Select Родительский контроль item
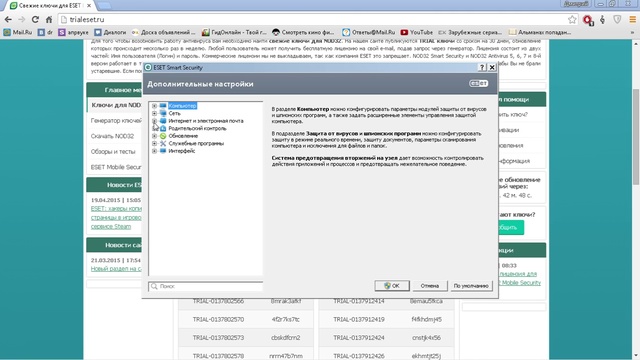Screen dimensions: 640x360 coord(197,128)
